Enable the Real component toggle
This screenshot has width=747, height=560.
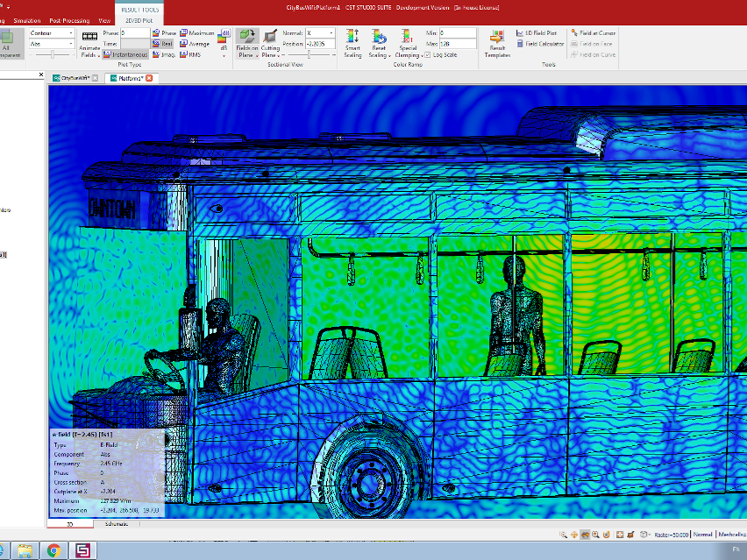click(163, 43)
